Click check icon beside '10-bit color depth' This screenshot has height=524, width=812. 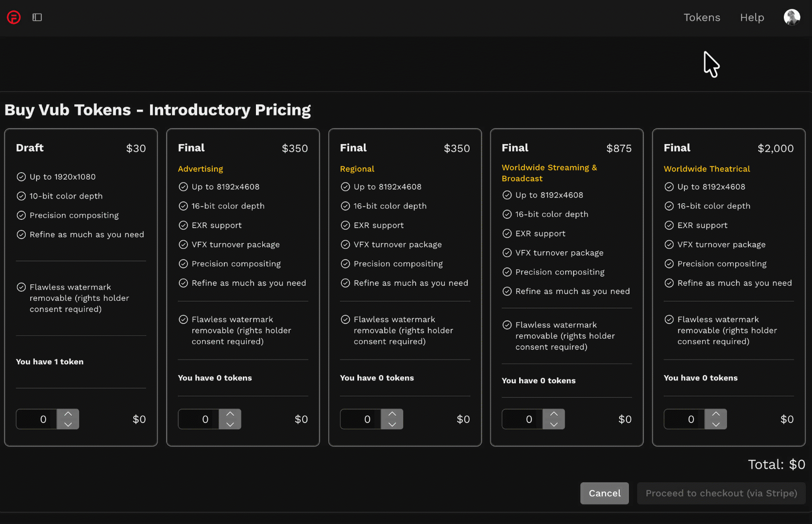[x=21, y=196]
